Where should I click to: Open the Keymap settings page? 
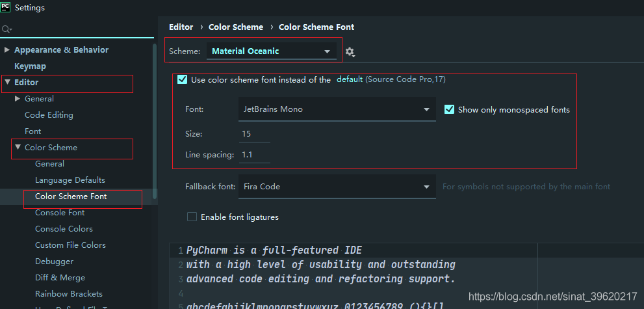point(30,66)
